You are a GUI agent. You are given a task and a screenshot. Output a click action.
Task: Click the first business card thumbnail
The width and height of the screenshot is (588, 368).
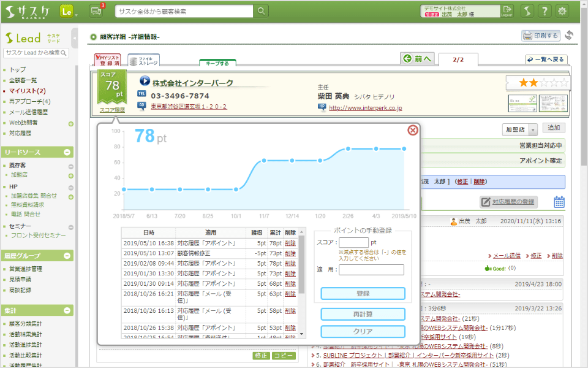tap(522, 103)
